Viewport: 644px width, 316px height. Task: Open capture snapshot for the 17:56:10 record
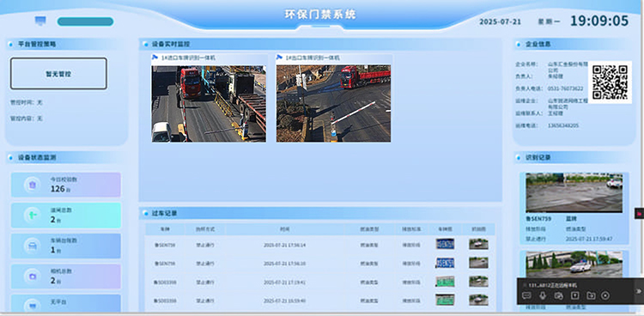coord(478,263)
